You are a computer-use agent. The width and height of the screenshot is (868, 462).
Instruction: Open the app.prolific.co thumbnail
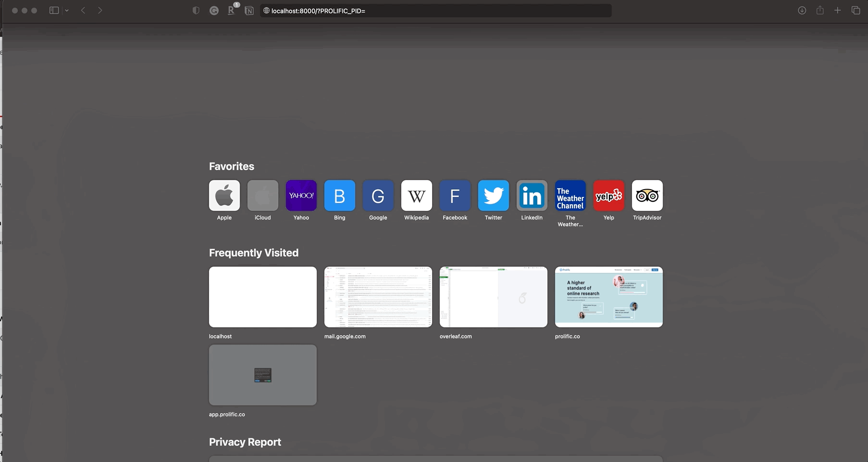263,375
